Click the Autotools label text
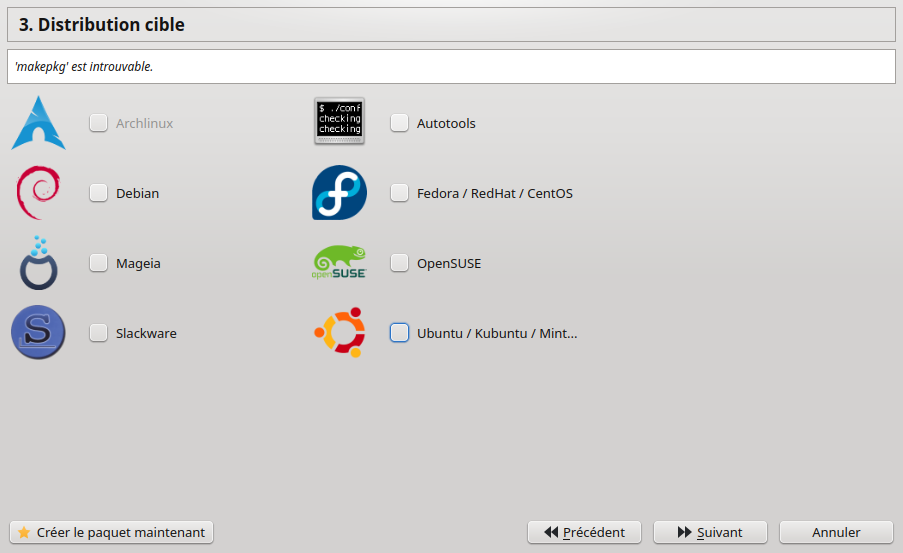This screenshot has height=553, width=903. [446, 124]
